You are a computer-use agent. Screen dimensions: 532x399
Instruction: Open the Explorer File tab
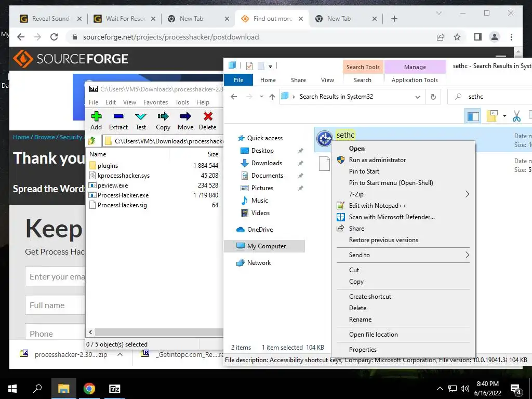click(x=238, y=80)
